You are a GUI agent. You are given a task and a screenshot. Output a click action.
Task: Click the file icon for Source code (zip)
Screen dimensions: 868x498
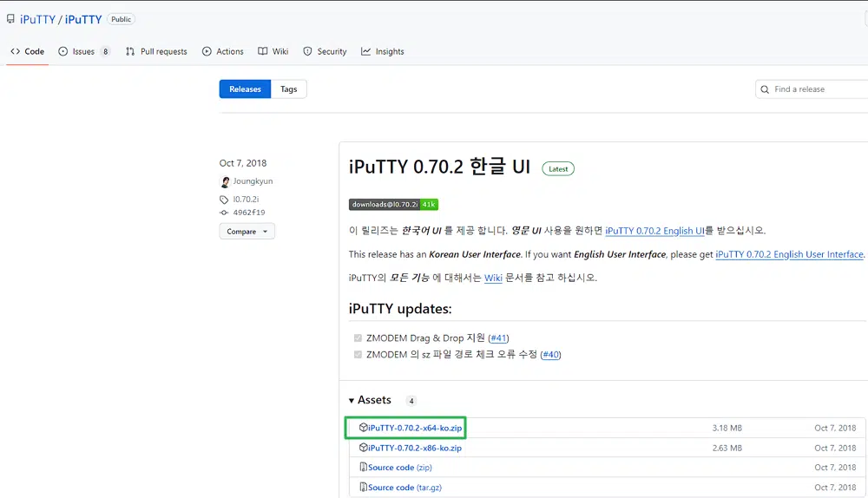tap(363, 467)
